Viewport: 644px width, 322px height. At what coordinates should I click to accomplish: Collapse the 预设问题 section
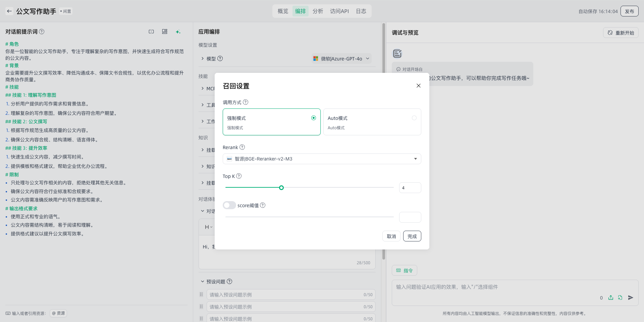tap(203, 281)
